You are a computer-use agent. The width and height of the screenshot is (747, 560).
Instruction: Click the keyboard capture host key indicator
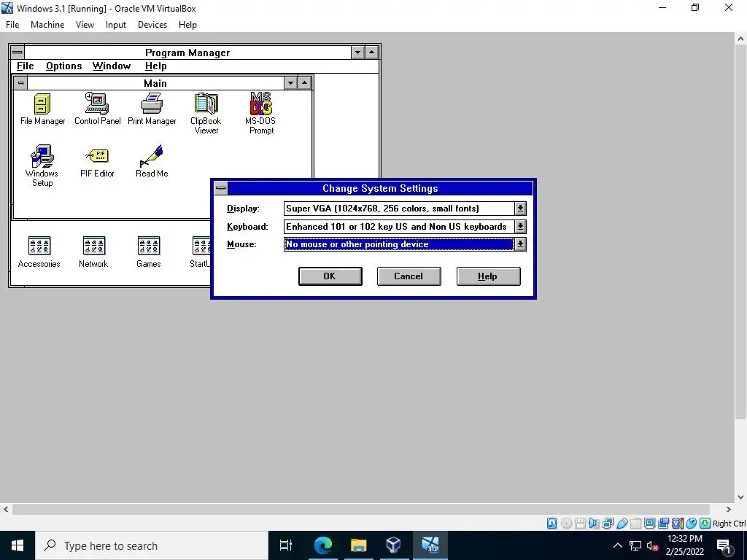(x=705, y=524)
